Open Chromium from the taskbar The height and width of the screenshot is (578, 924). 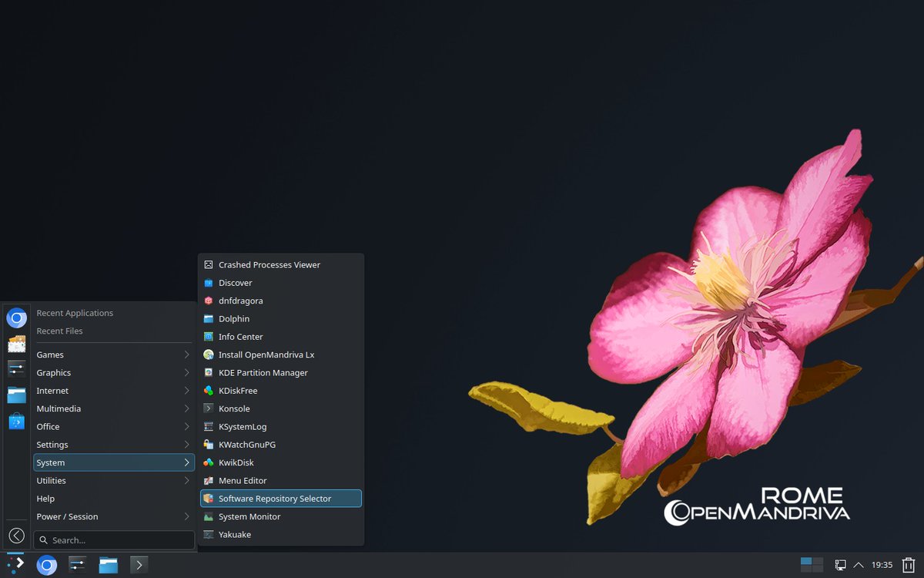tap(47, 566)
